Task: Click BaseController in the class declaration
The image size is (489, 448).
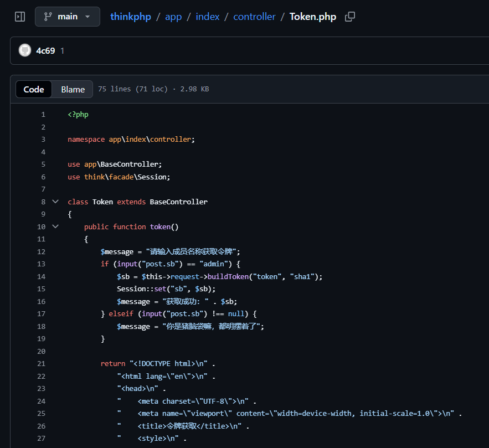Action: click(x=178, y=202)
